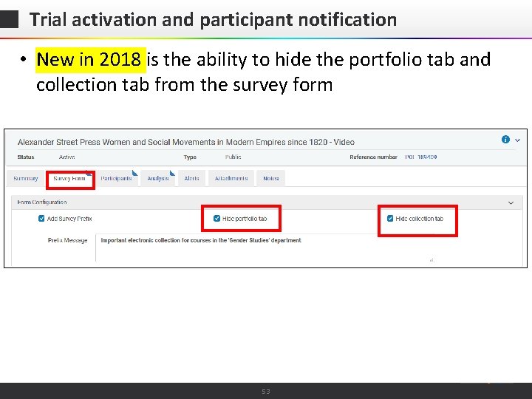
Task: Open the Notes tab
Action: pos(270,178)
